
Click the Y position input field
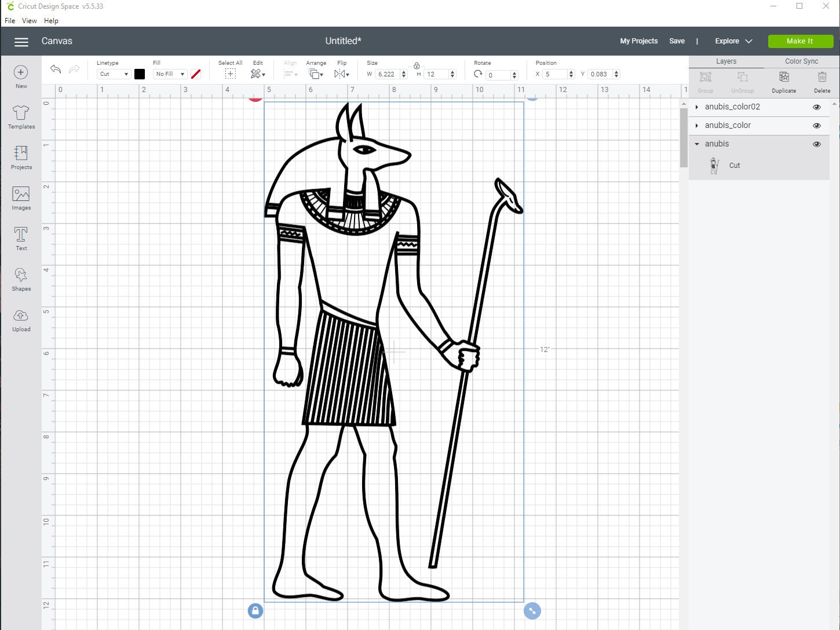point(600,74)
